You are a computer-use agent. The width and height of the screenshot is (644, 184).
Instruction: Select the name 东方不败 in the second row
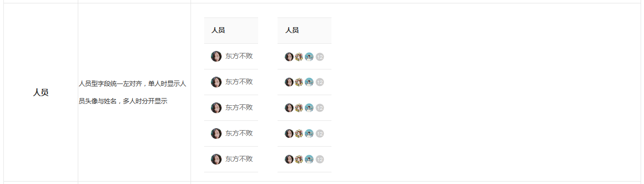click(239, 82)
